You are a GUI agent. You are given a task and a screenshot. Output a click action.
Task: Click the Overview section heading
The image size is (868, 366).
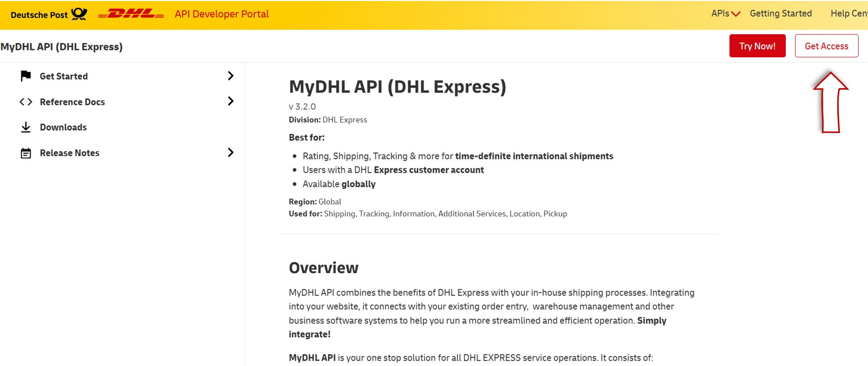[324, 268]
